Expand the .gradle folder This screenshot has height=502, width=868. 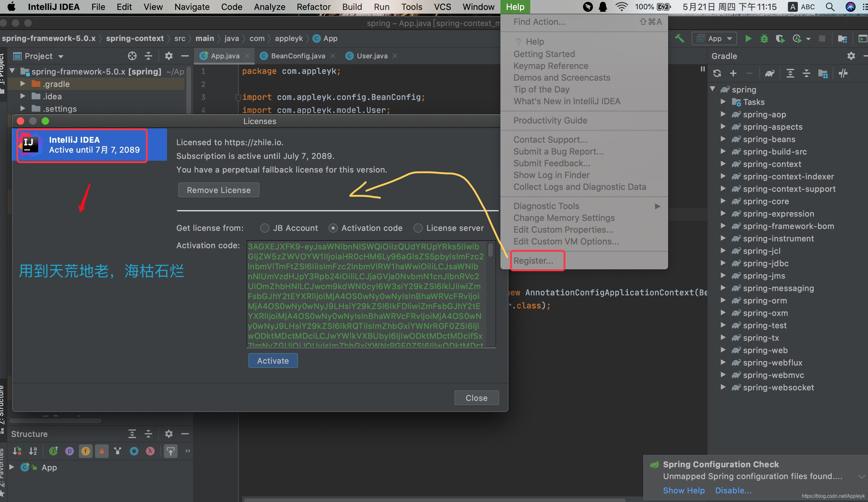pyautogui.click(x=23, y=84)
